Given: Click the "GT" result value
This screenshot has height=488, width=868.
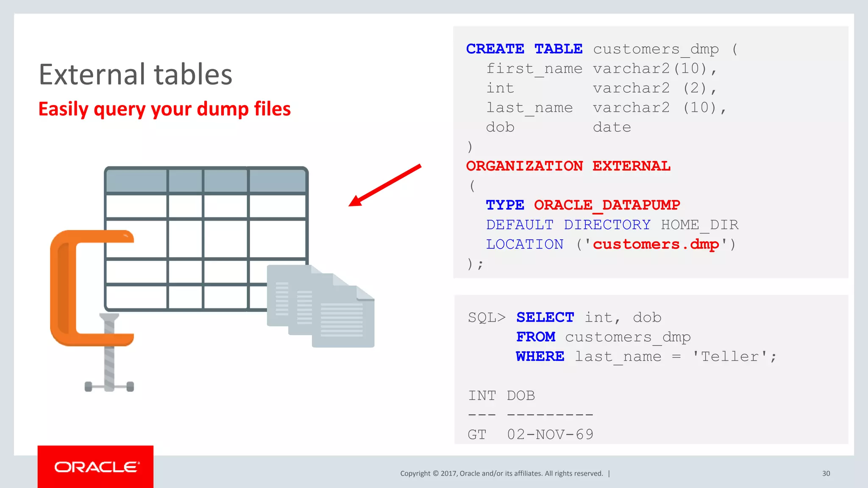Looking at the screenshot, I should point(477,435).
